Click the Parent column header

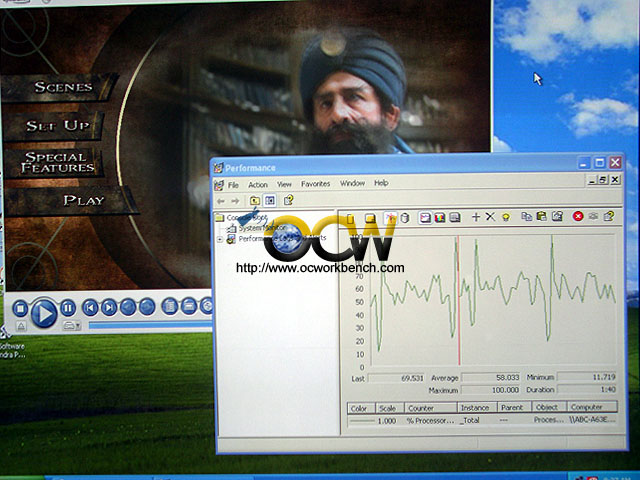pos(514,407)
